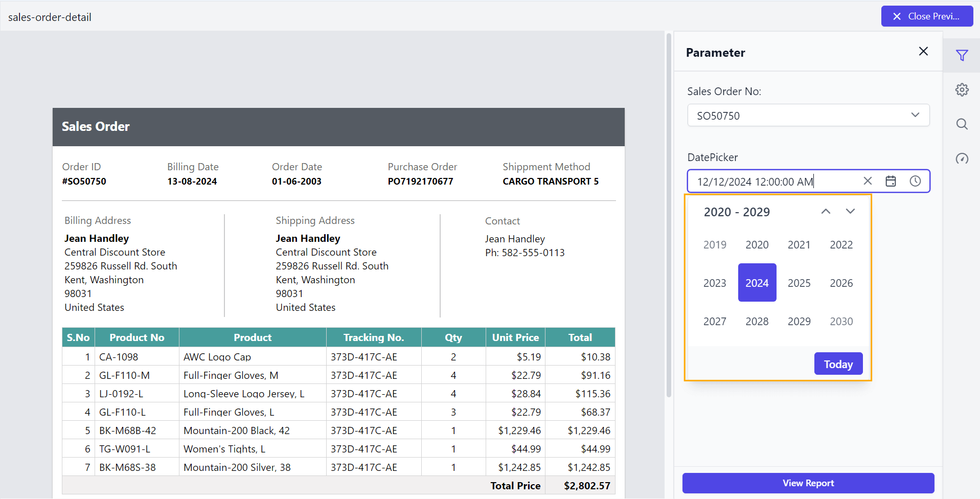Select year 2027 in the year picker
The width and height of the screenshot is (980, 499).
715,321
